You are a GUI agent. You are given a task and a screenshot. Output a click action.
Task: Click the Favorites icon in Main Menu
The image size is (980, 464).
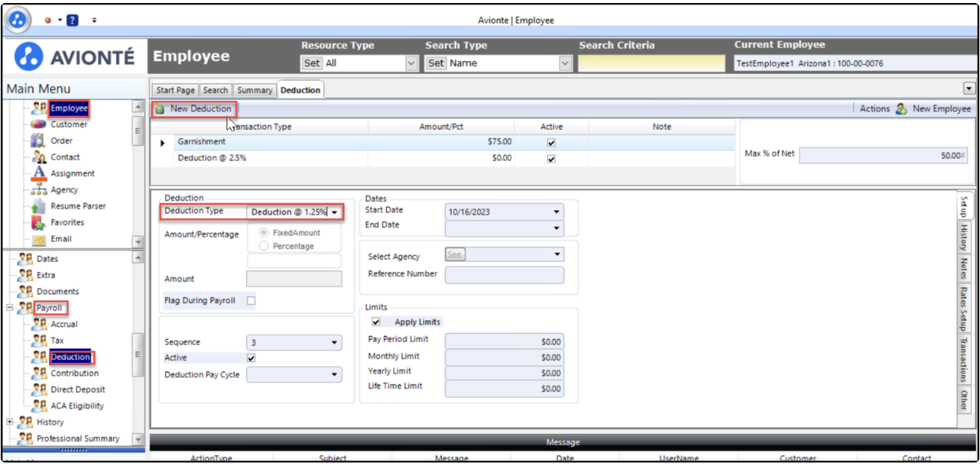point(38,223)
